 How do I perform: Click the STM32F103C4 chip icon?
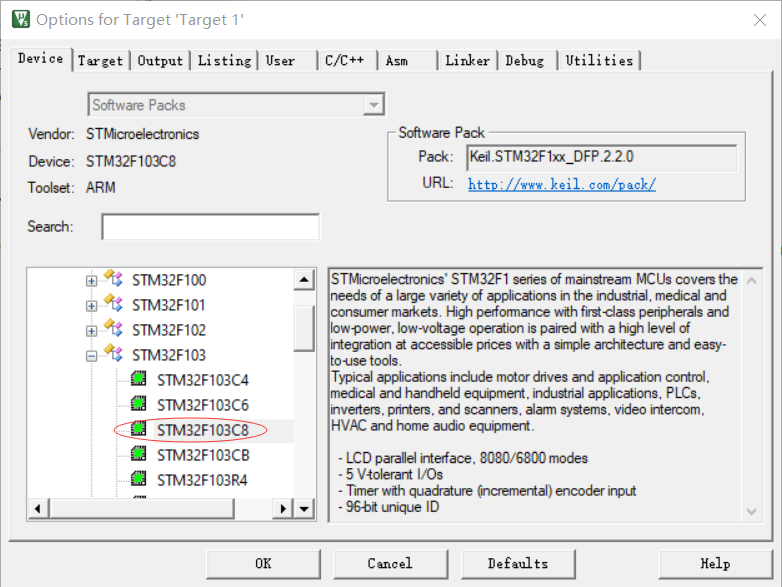point(139,379)
